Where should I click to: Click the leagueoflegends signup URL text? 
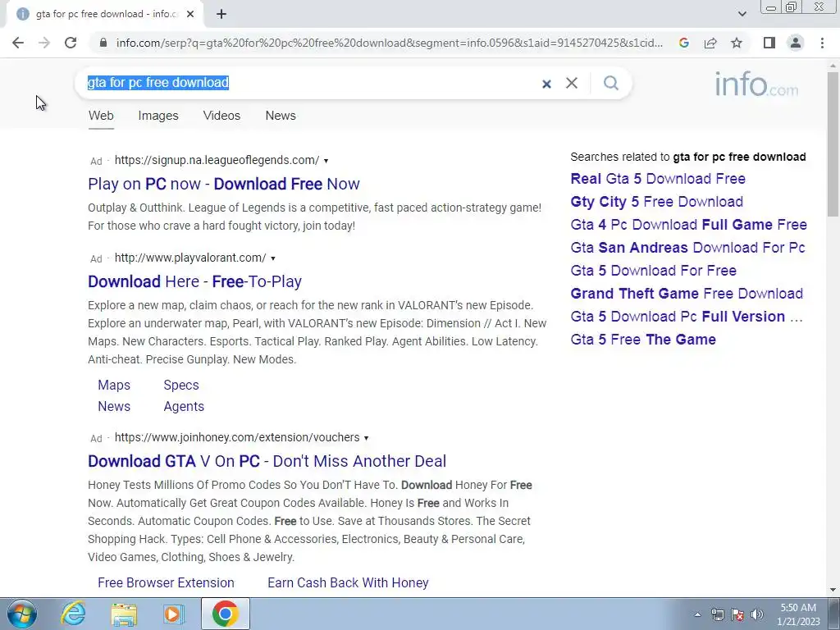coord(217,160)
